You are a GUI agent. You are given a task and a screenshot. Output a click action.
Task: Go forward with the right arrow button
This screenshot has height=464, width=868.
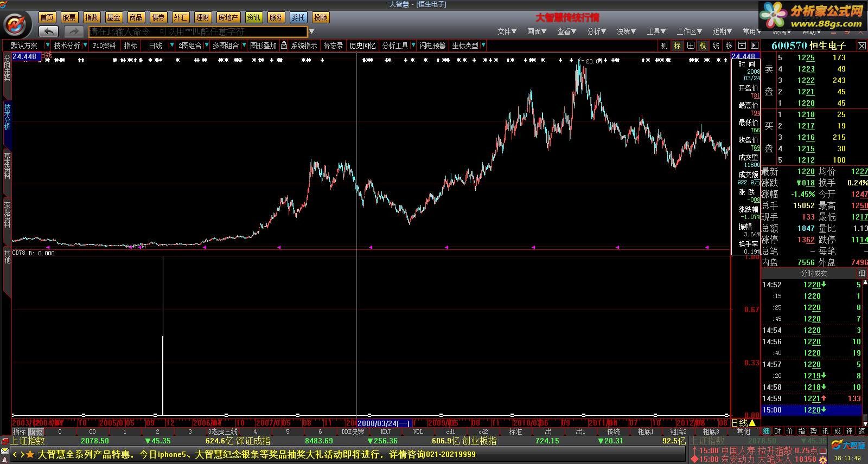tap(74, 31)
